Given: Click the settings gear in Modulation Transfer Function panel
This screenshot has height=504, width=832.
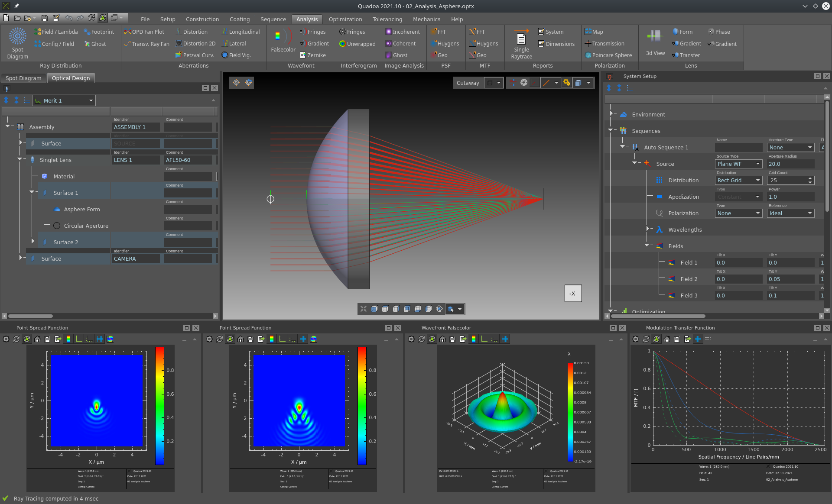Looking at the screenshot, I should point(636,339).
